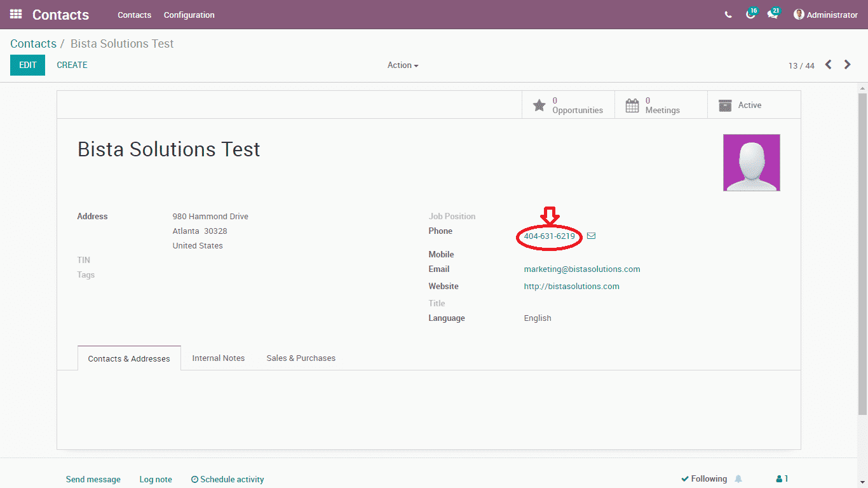Click the 0 Opportunities stat button
Image resolution: width=868 pixels, height=488 pixels.
[x=568, y=105]
